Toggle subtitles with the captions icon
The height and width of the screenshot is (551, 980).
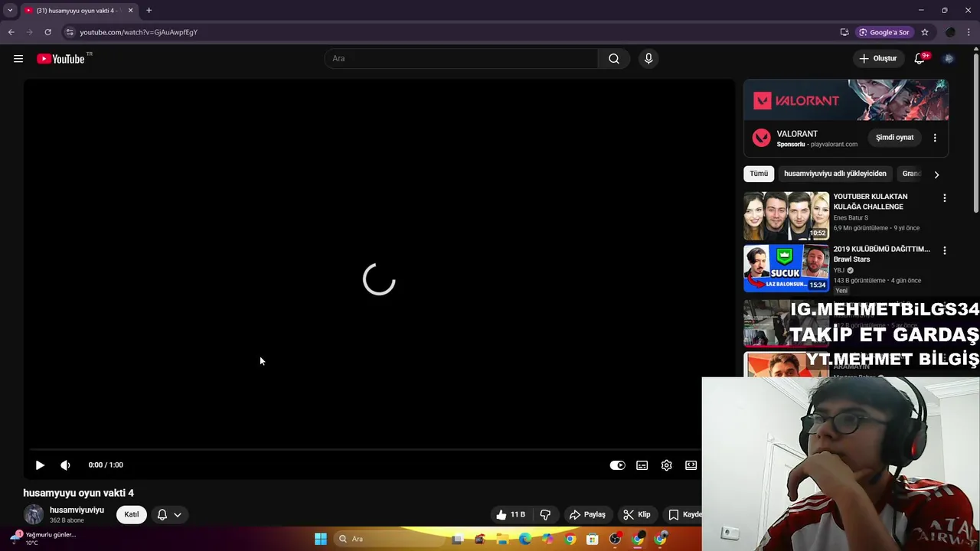(x=642, y=465)
